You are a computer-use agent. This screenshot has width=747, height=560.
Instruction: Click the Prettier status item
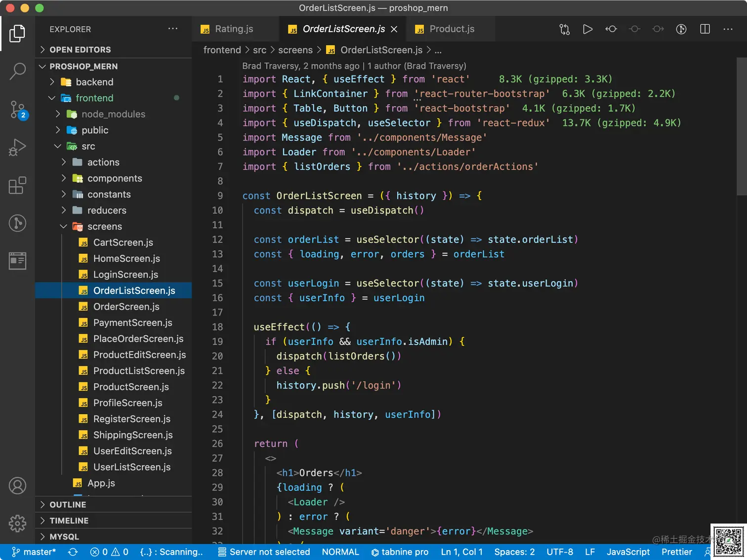(x=676, y=552)
